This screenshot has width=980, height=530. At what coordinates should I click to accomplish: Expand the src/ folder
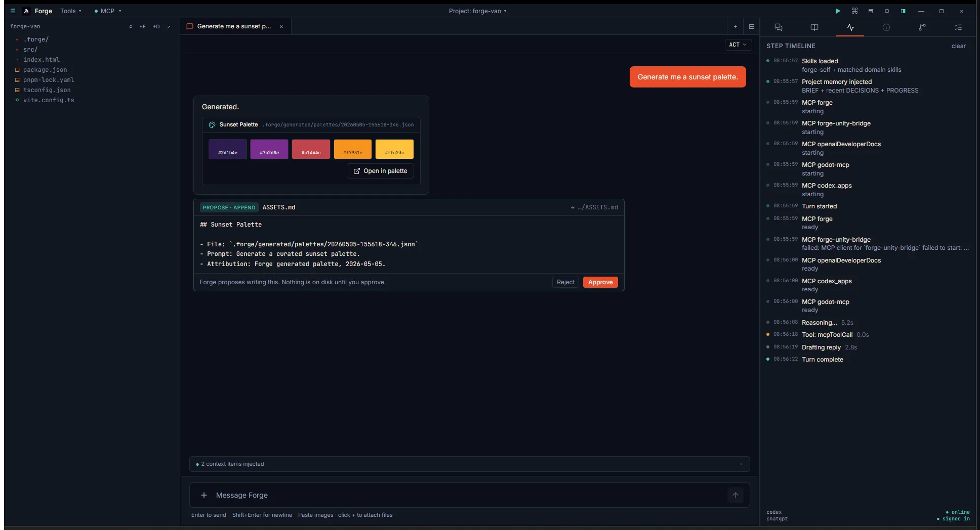tap(30, 50)
